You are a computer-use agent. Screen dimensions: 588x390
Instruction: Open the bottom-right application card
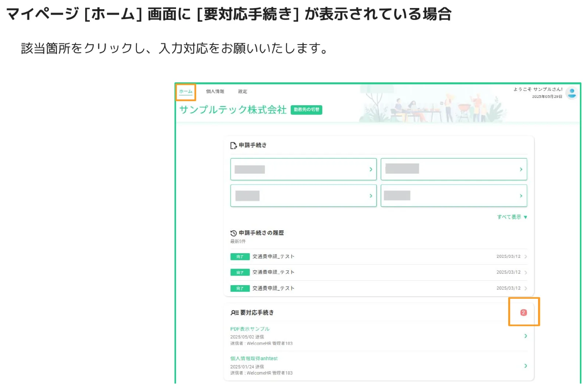pos(454,196)
